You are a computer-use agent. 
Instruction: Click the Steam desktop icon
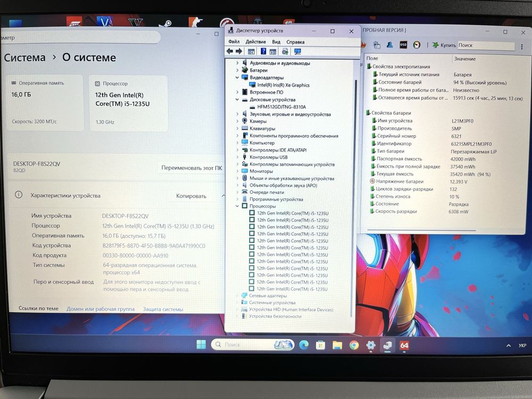(x=166, y=23)
